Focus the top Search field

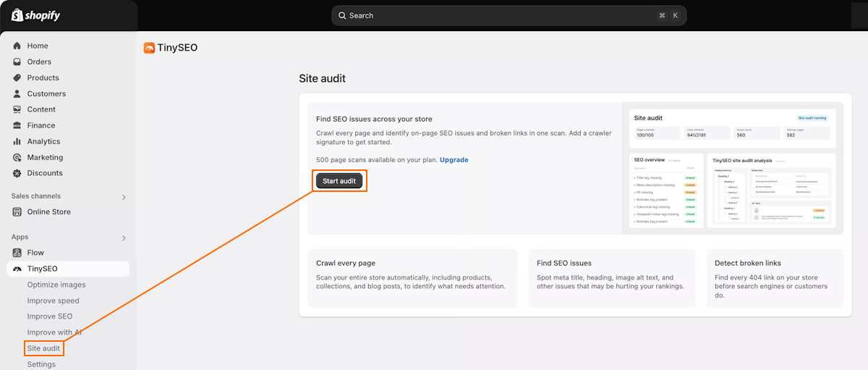(509, 15)
